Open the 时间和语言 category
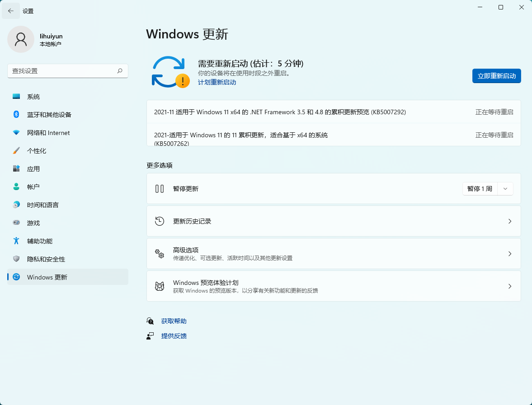This screenshot has height=405, width=532. point(67,205)
